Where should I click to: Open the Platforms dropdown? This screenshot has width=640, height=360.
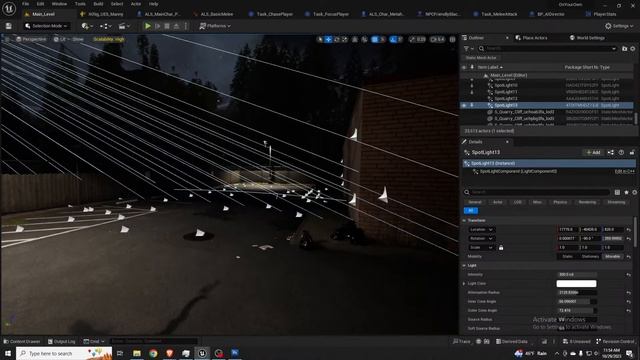click(x=215, y=26)
